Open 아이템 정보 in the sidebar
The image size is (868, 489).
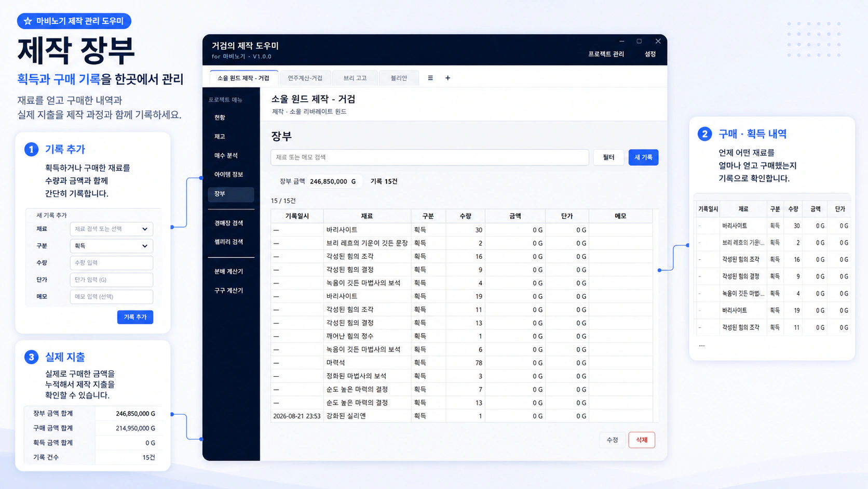click(x=231, y=175)
